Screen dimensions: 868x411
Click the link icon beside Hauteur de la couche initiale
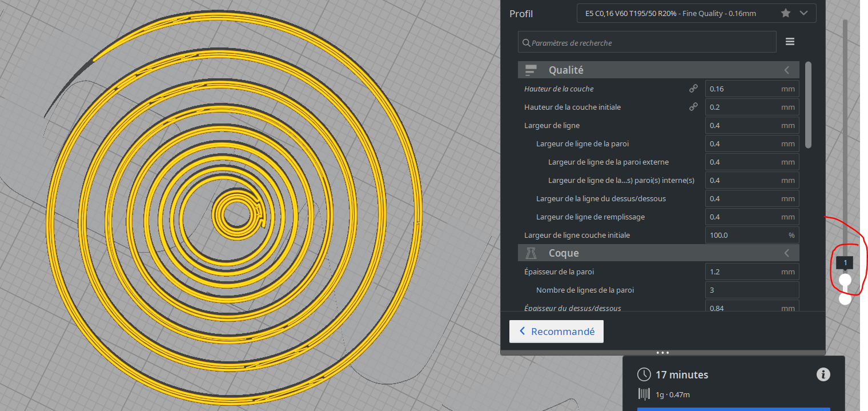[x=693, y=107]
